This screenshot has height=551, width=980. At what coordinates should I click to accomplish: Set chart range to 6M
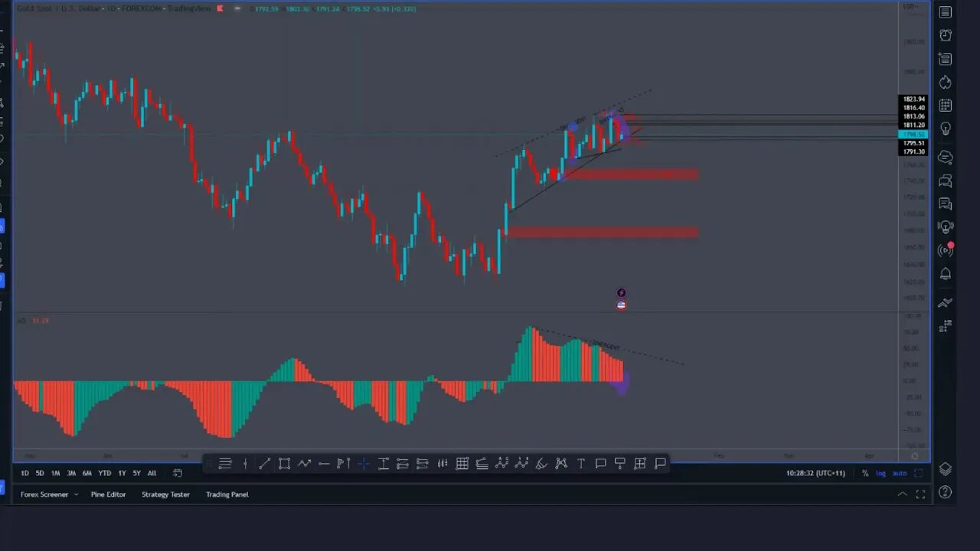click(x=87, y=473)
